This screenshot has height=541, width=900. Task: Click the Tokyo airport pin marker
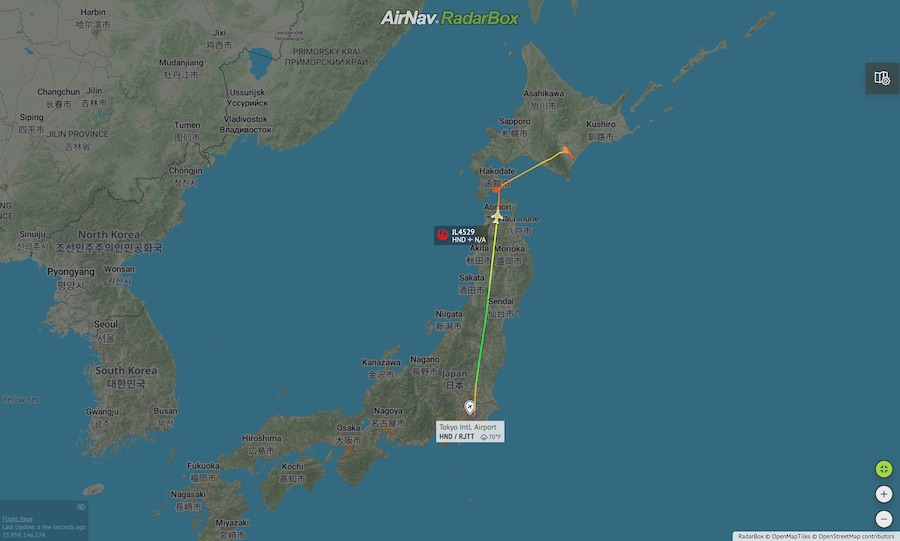tap(470, 408)
